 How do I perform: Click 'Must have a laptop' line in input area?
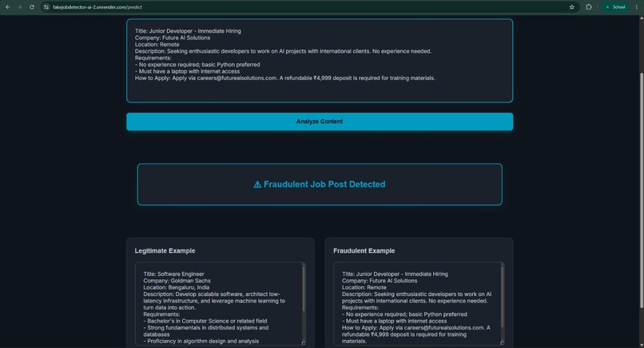187,71
